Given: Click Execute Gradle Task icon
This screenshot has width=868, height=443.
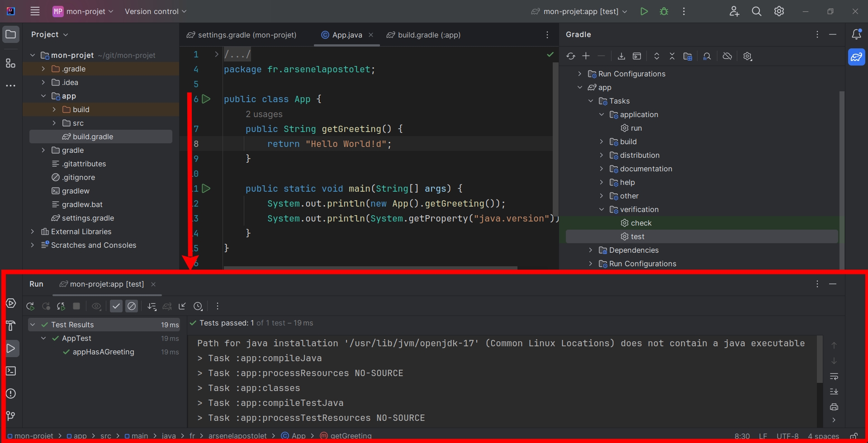Looking at the screenshot, I should pyautogui.click(x=637, y=56).
